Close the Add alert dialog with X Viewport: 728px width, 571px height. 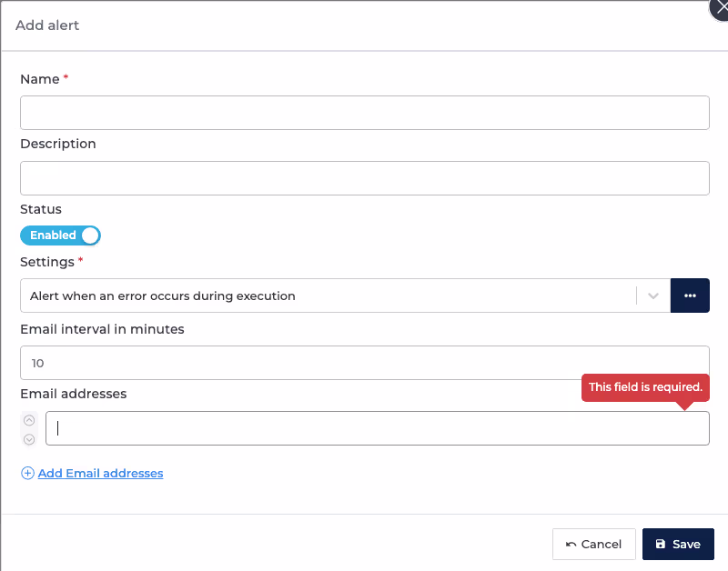[721, 8]
